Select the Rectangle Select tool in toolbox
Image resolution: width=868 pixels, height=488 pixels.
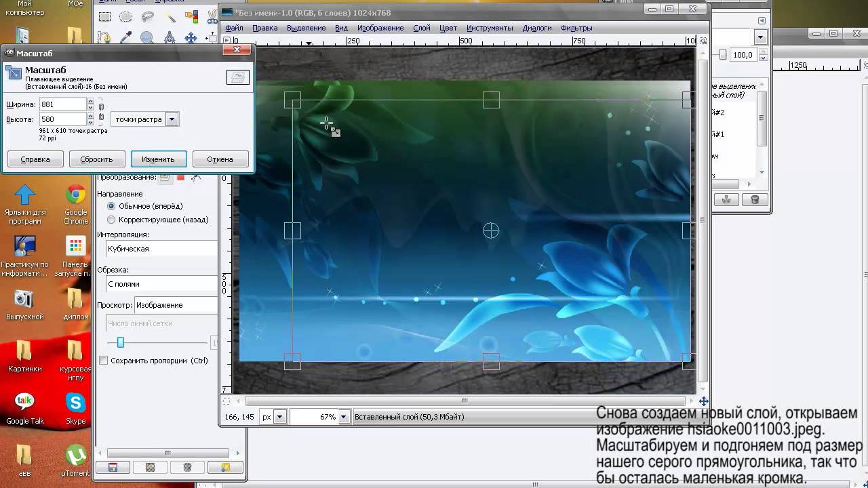(104, 16)
